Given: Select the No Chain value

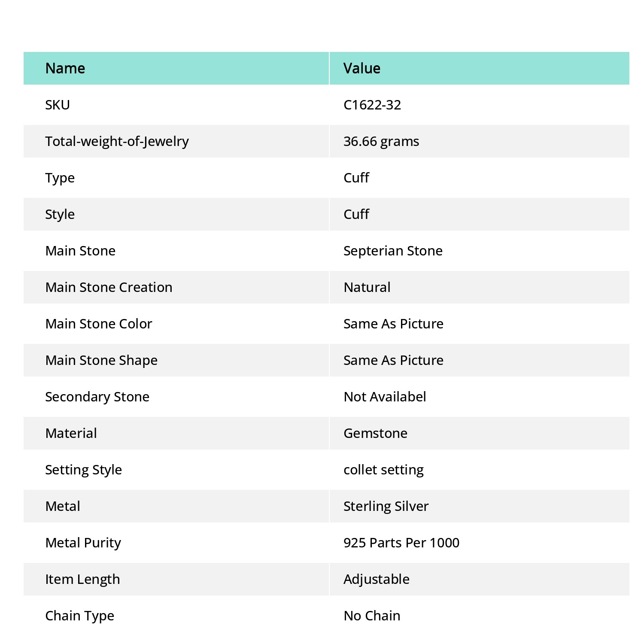Looking at the screenshot, I should point(372,616).
